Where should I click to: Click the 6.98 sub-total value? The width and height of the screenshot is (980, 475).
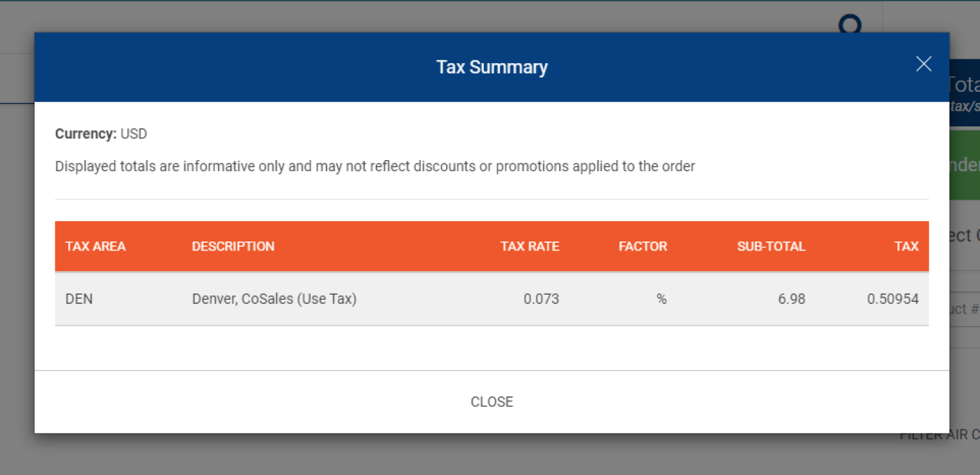click(x=792, y=299)
